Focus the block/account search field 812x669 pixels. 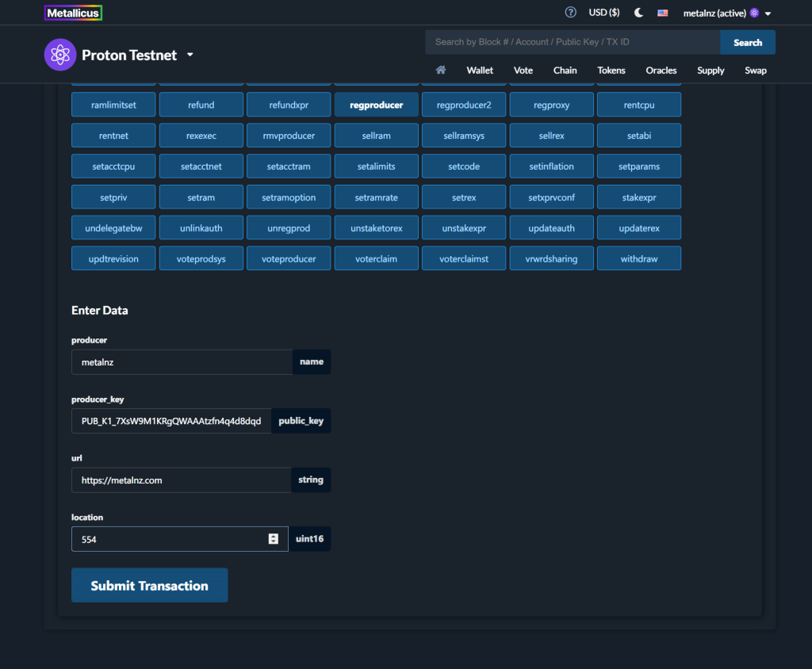[573, 43]
